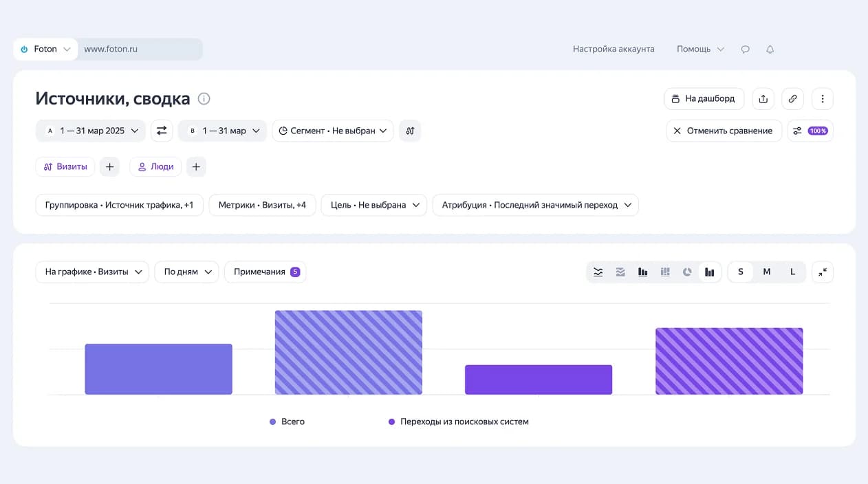Toggle Переходы из поисковых систем legend item
868x484 pixels.
pos(459,421)
